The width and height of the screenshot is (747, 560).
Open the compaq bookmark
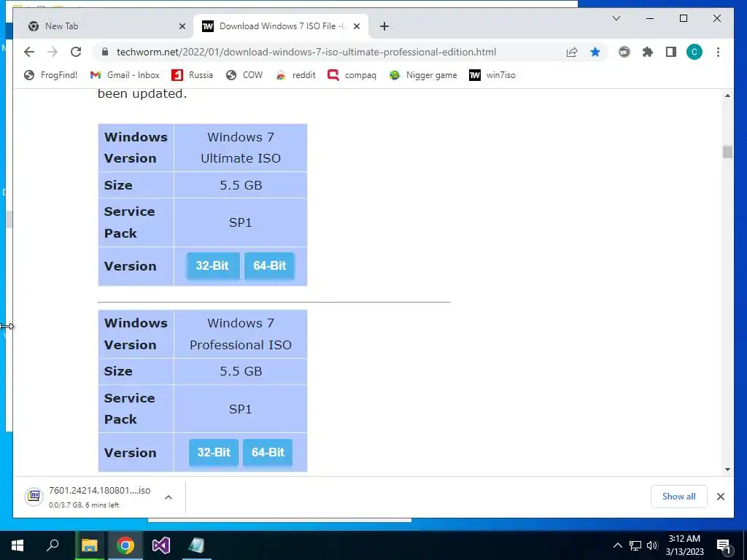click(x=352, y=75)
